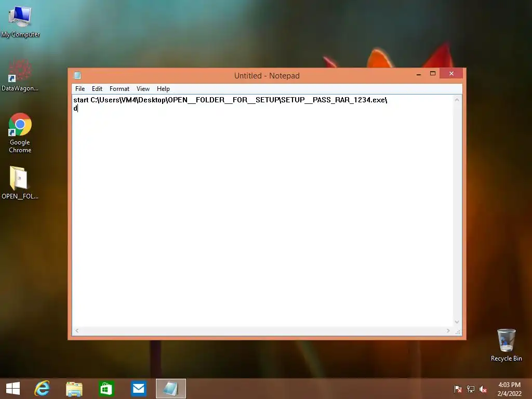Select the DataWagon desktop shortcut
This screenshot has width=532, height=399.
pyautogui.click(x=20, y=75)
